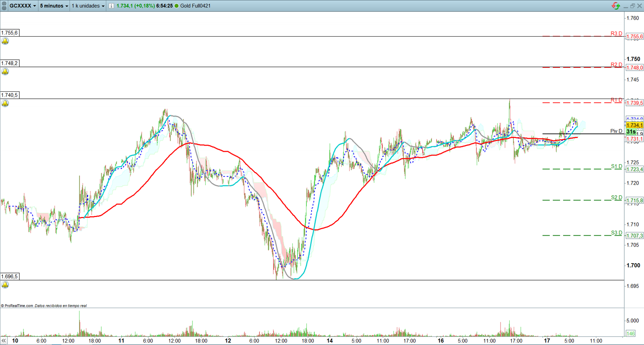The height and width of the screenshot is (345, 644).
Task: Click the 5.000 volume scale label
Action: click(x=633, y=321)
